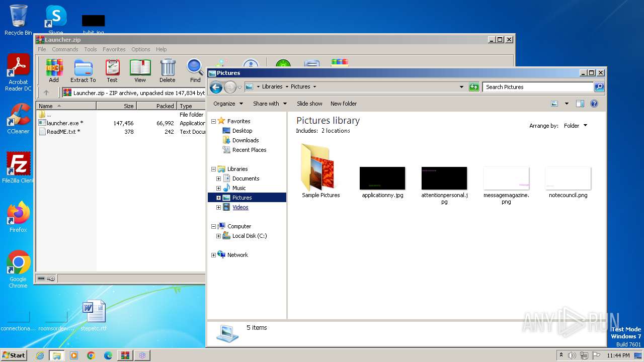
Task: Click the Slide show button
Action: pos(309,104)
